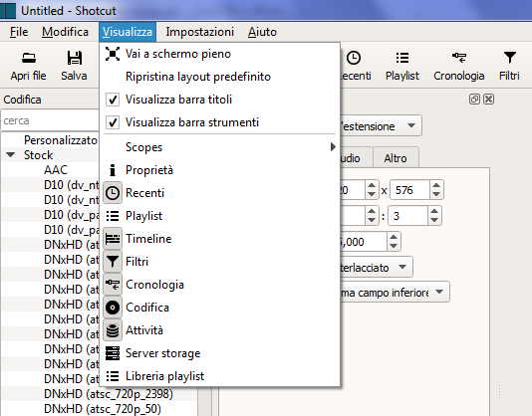Click the Scopes menu entry
Screen dimensions: 532x416
tap(220, 147)
